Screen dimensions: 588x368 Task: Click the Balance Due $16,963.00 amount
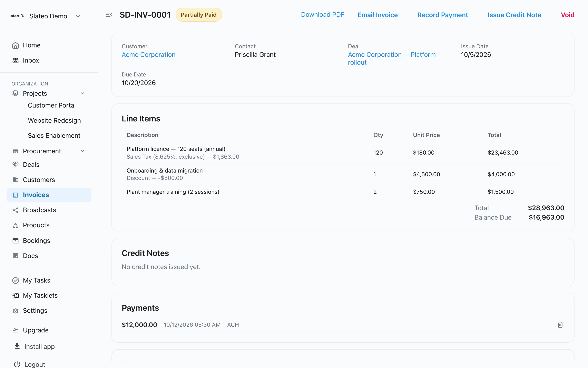pos(546,217)
